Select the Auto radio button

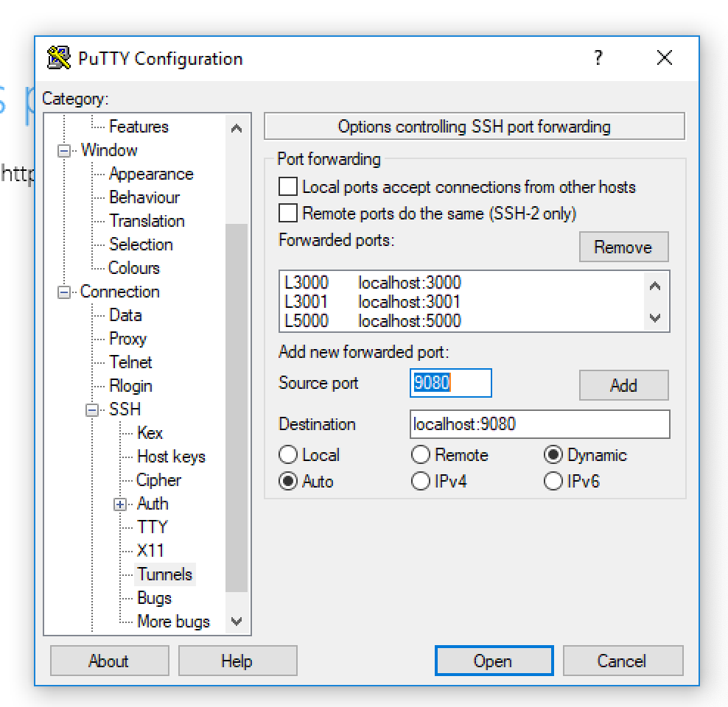coord(288,481)
